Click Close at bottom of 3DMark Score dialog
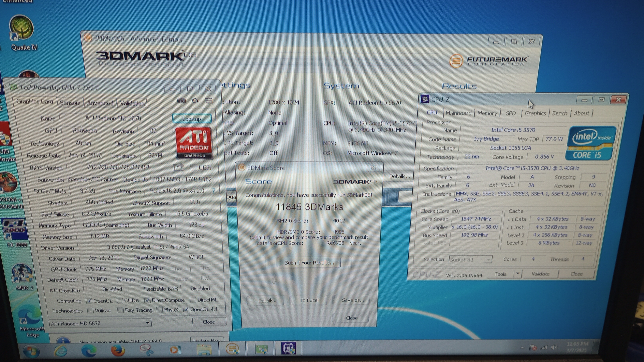Viewport: 644px width, 362px height. point(351,318)
